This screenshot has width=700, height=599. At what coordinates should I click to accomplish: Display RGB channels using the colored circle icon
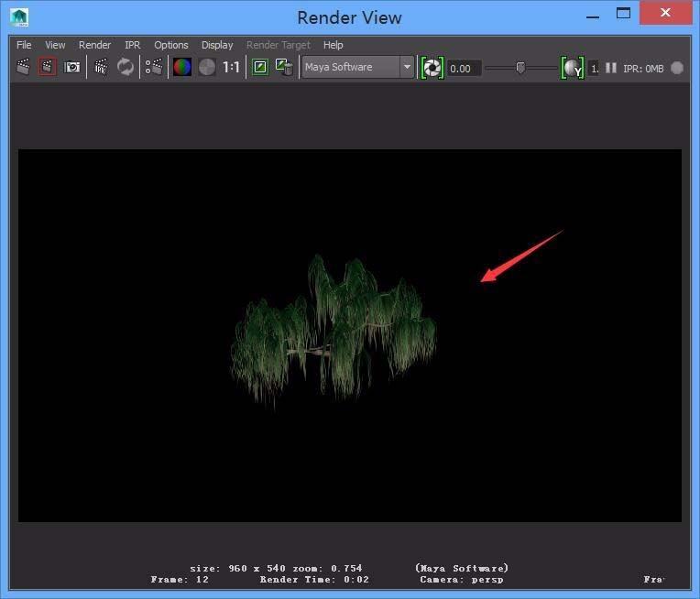(182, 68)
